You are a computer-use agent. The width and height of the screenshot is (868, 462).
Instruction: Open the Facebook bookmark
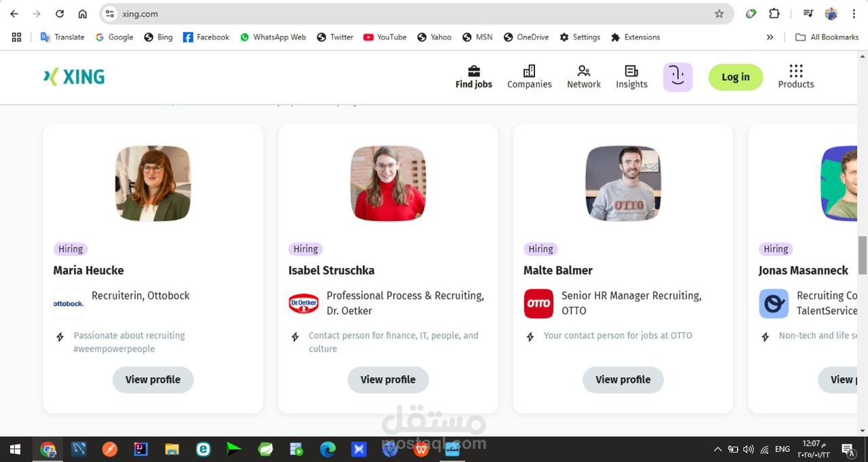[206, 37]
